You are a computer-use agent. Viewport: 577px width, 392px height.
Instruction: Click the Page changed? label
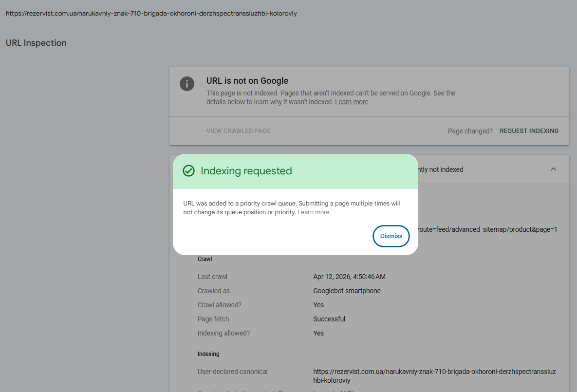[x=470, y=131]
